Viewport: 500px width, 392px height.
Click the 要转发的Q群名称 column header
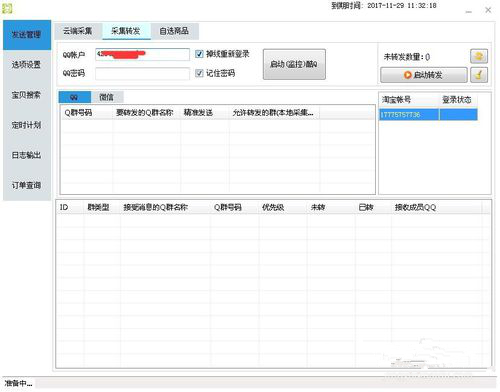click(x=147, y=113)
